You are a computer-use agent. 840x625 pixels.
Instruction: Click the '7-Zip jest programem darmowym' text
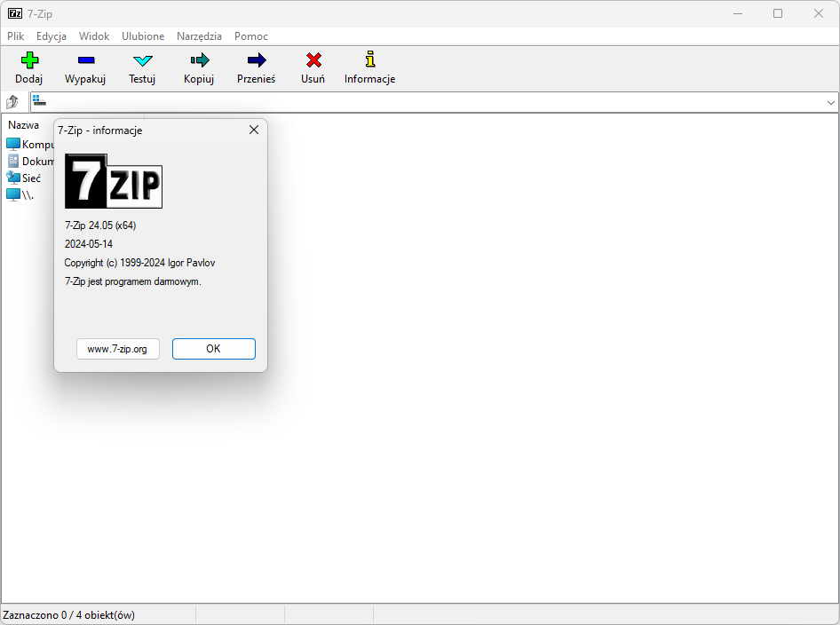click(133, 281)
